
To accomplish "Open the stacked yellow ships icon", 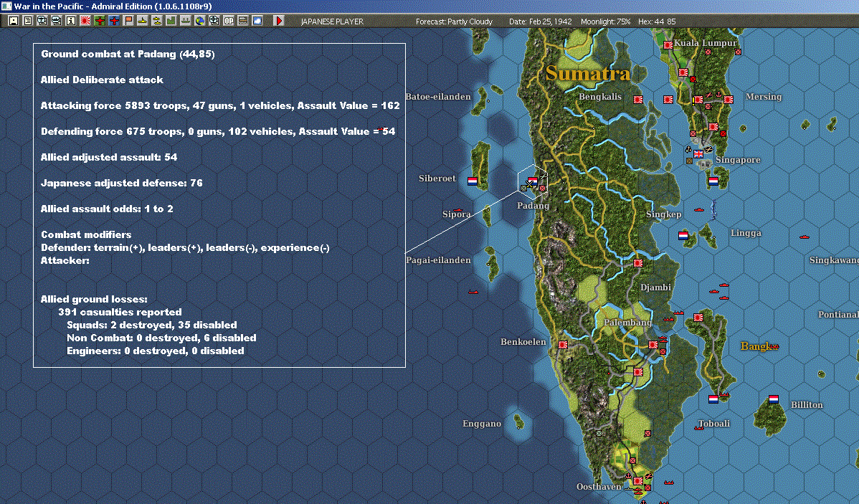I will click(157, 21).
